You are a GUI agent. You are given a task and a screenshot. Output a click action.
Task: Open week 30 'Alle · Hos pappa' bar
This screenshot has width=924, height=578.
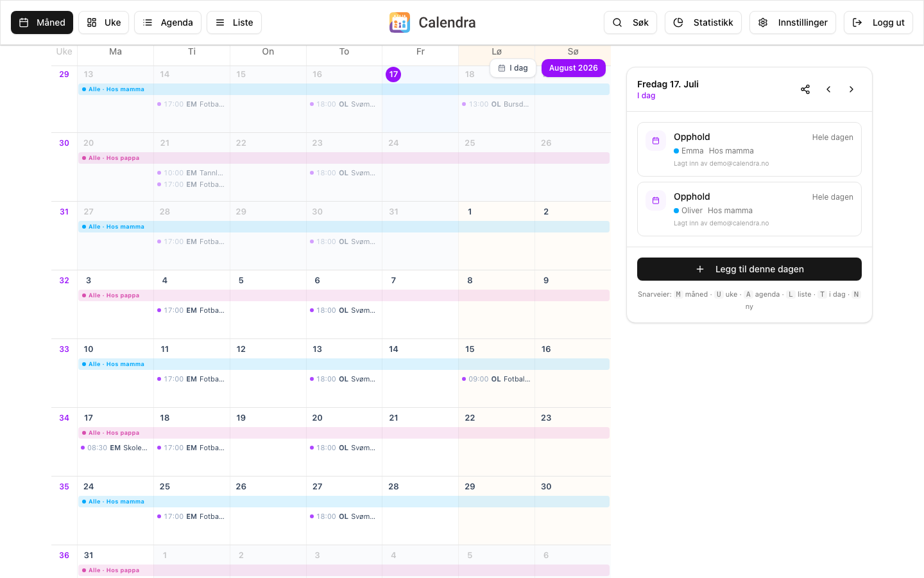pyautogui.click(x=344, y=158)
